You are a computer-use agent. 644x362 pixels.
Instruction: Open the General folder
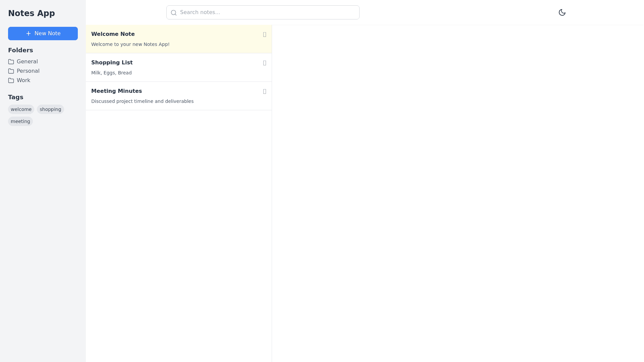(x=27, y=62)
